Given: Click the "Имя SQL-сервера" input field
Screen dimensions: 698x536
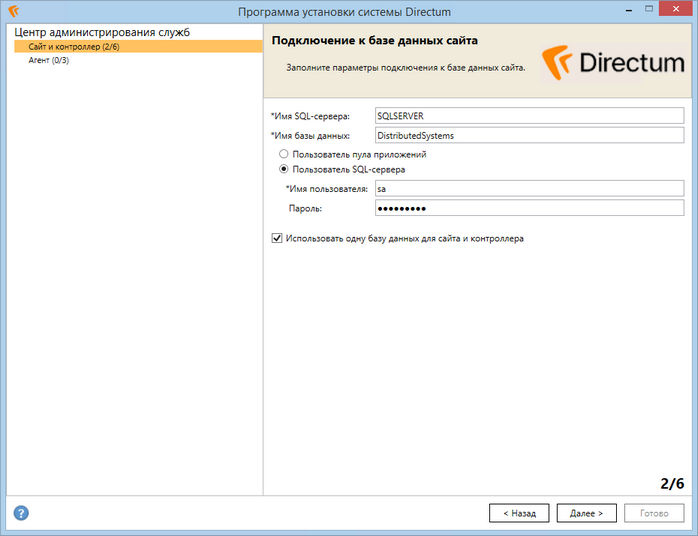Looking at the screenshot, I should point(529,116).
